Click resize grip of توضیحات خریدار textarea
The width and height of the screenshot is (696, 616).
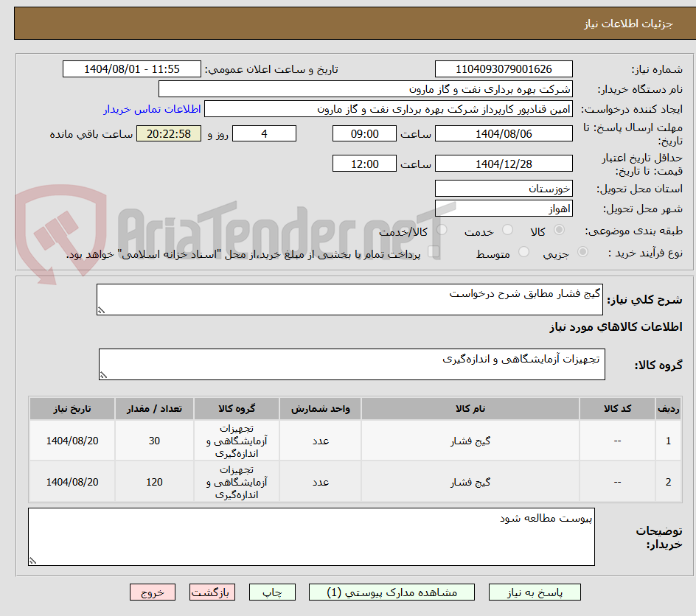(x=31, y=561)
